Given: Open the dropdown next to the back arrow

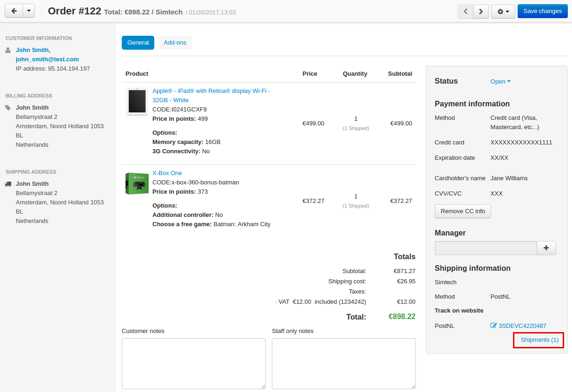Looking at the screenshot, I should pyautogui.click(x=29, y=11).
